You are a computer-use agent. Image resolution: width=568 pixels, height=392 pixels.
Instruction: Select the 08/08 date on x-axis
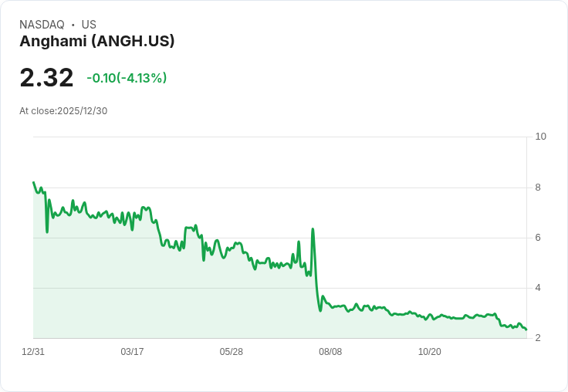330,352
